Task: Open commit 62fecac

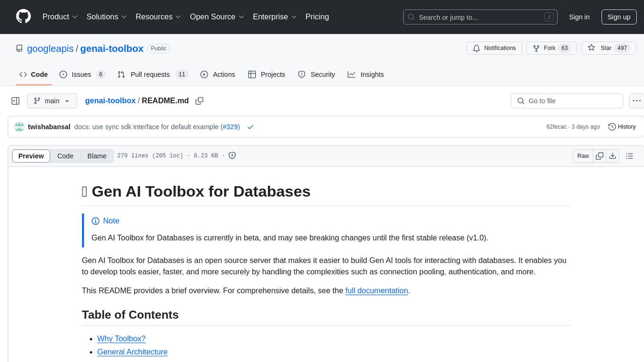Action: pyautogui.click(x=556, y=127)
